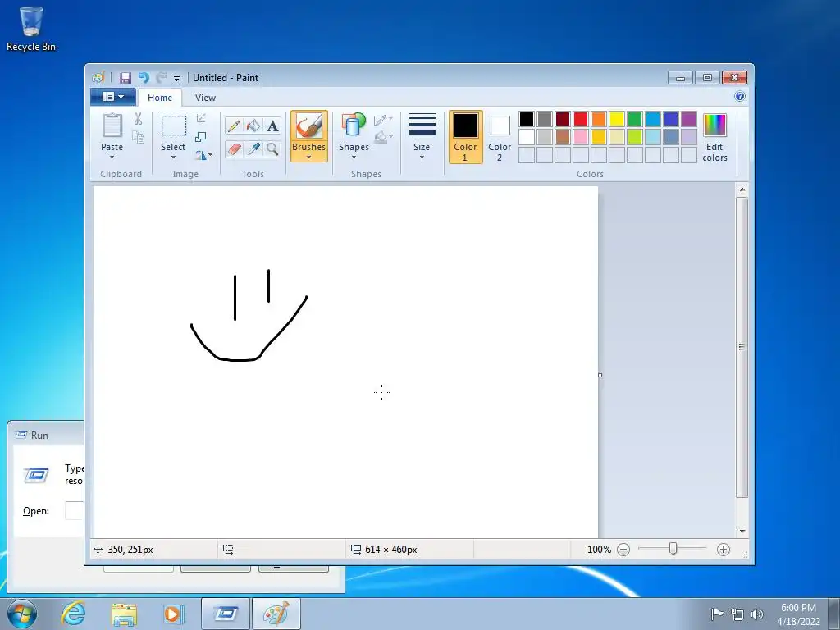Click the 6:00 PM taskbar clock
840x630 pixels.
point(798,608)
